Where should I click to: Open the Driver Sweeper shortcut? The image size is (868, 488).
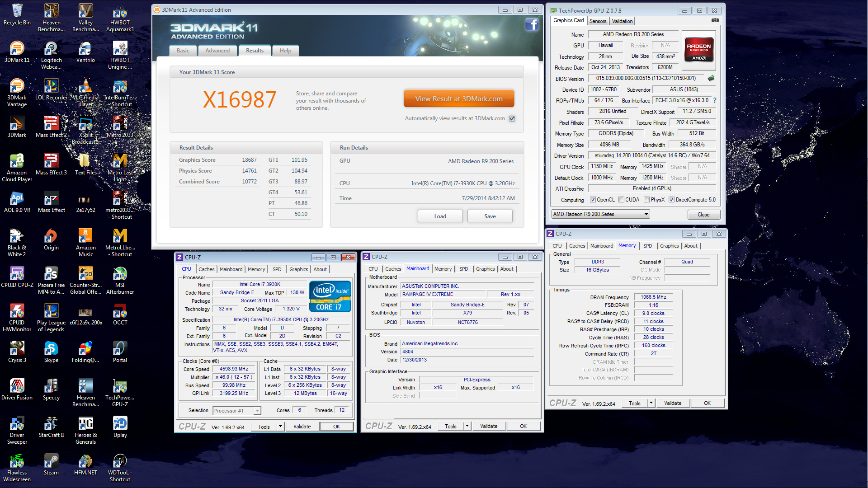coord(17,431)
